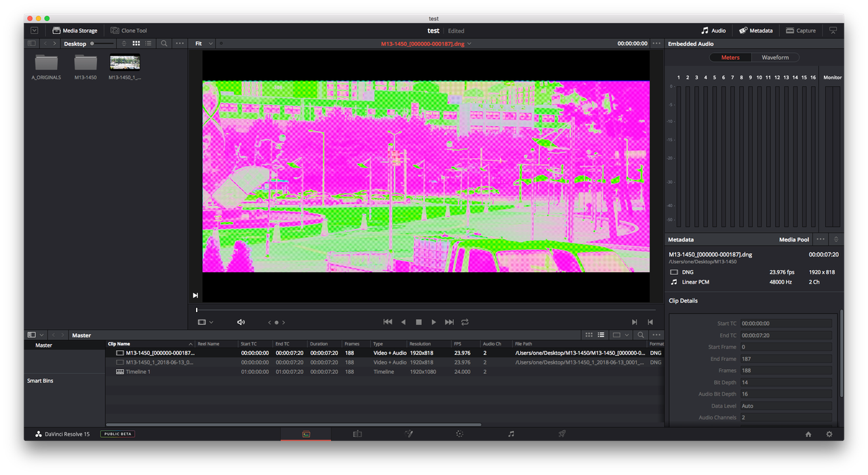Search the media pool with magnifier
This screenshot has width=868, height=475.
click(x=641, y=335)
